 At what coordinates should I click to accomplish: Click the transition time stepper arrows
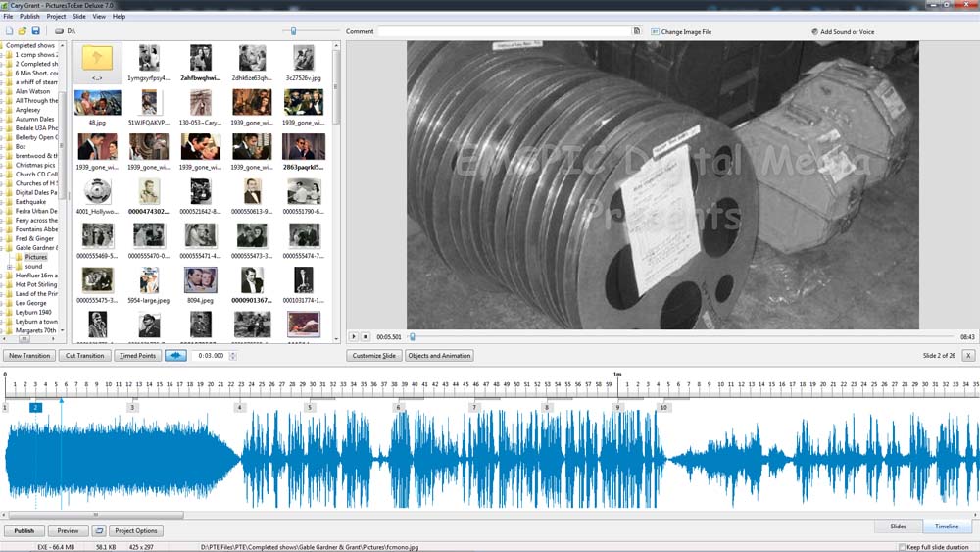point(232,356)
